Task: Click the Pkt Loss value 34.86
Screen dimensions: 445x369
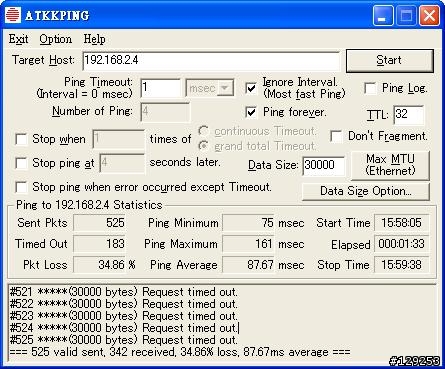Action: (x=99, y=265)
